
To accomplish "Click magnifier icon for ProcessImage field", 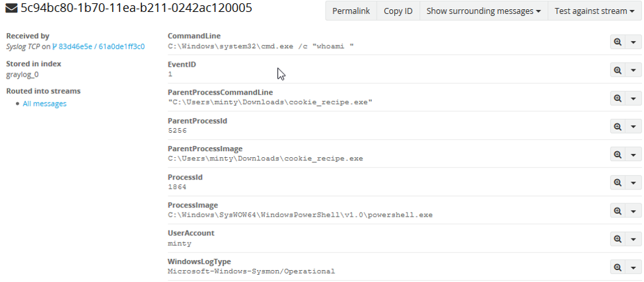I will (618, 211).
